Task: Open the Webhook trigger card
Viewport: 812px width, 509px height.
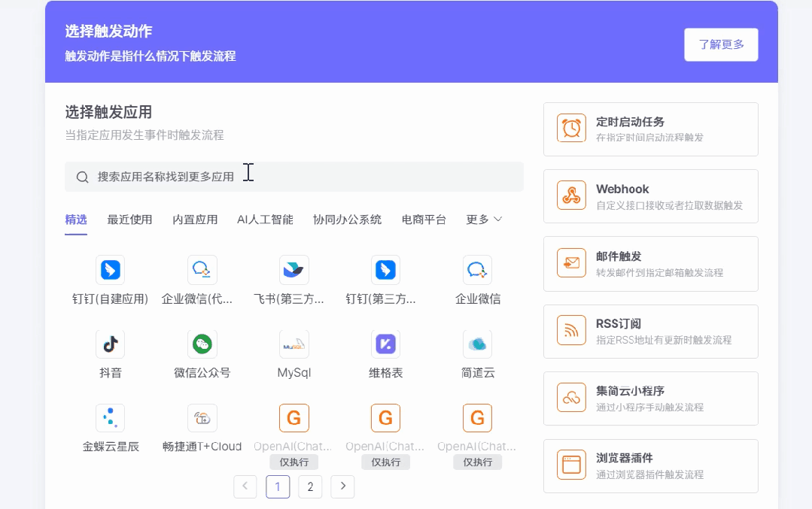Action: click(x=650, y=196)
